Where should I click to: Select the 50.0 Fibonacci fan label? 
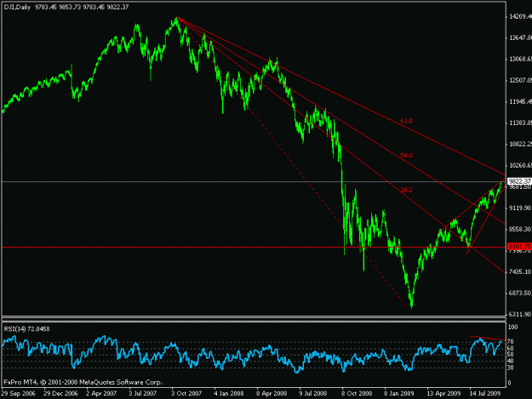[407, 156]
